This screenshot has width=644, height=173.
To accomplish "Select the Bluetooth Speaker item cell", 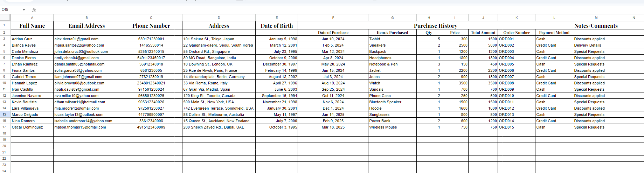I will [392, 102].
